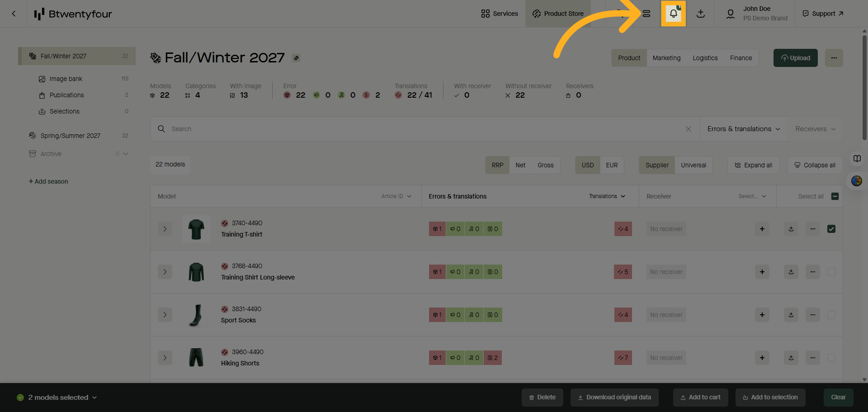Viewport: 868px width, 412px height.
Task: Add a receiver to Hiking Shorts with plus
Action: 762,358
